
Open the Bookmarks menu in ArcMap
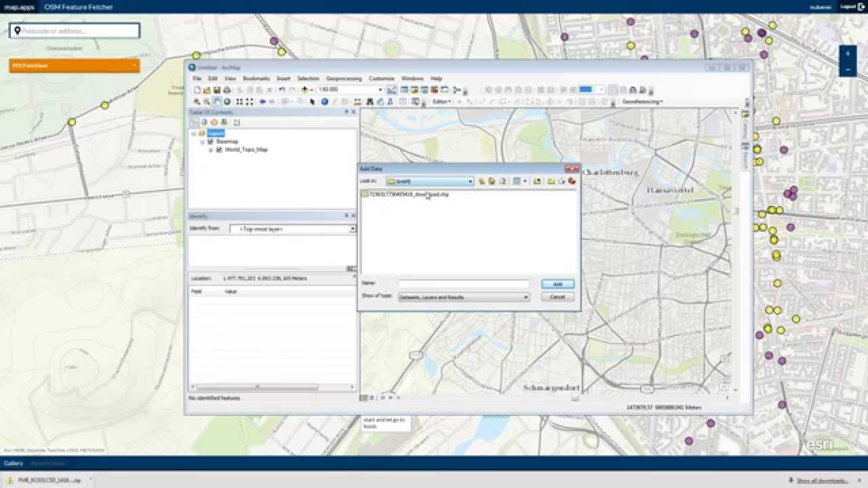click(256, 79)
